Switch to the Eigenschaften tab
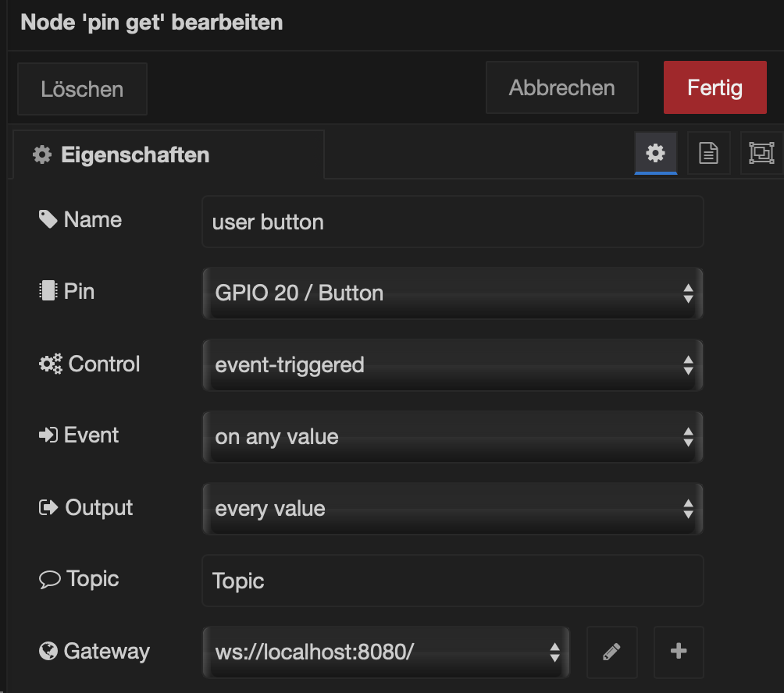 [x=167, y=155]
